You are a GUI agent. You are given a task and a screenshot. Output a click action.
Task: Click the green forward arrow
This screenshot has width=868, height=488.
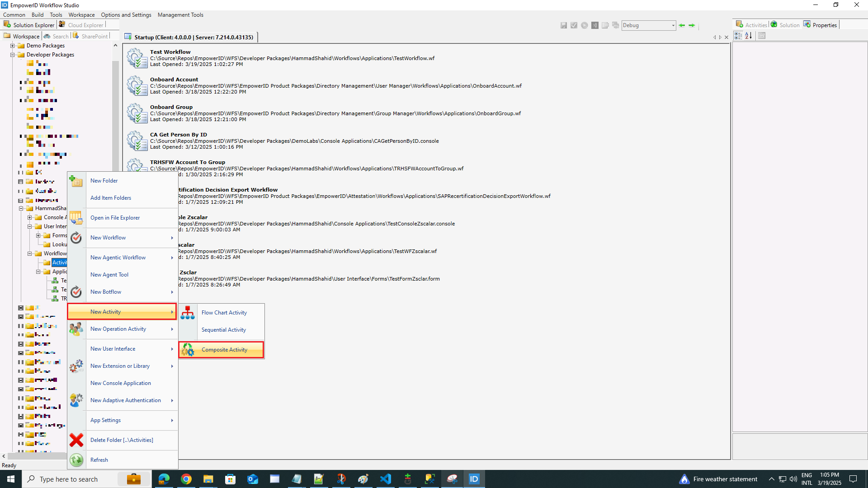tap(692, 25)
